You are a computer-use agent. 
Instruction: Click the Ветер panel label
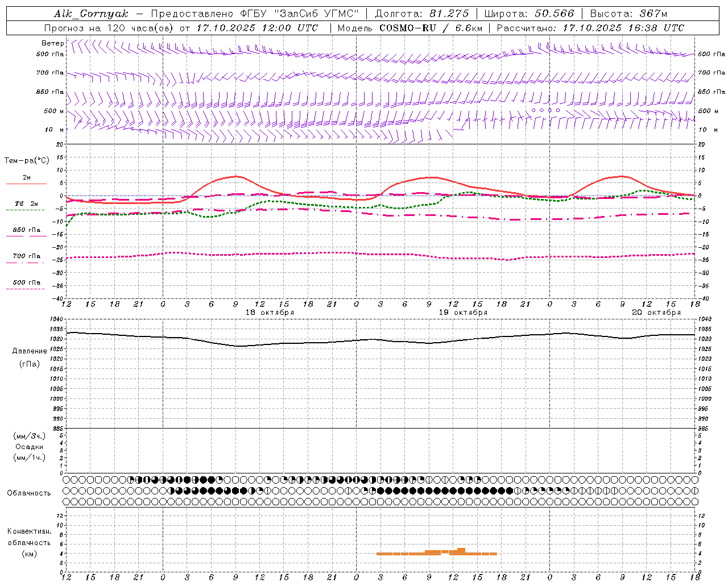coord(52,43)
